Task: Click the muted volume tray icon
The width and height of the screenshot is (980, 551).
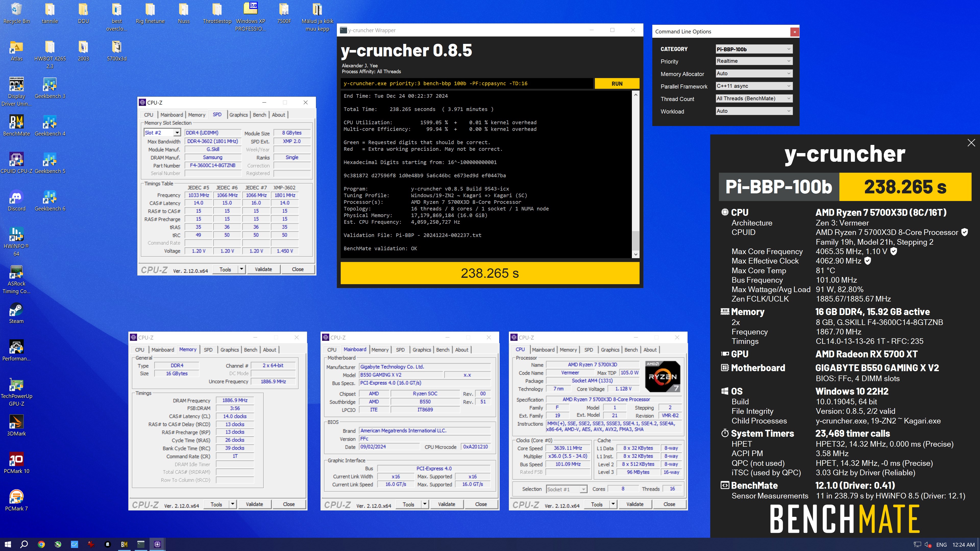Action: [928, 545]
